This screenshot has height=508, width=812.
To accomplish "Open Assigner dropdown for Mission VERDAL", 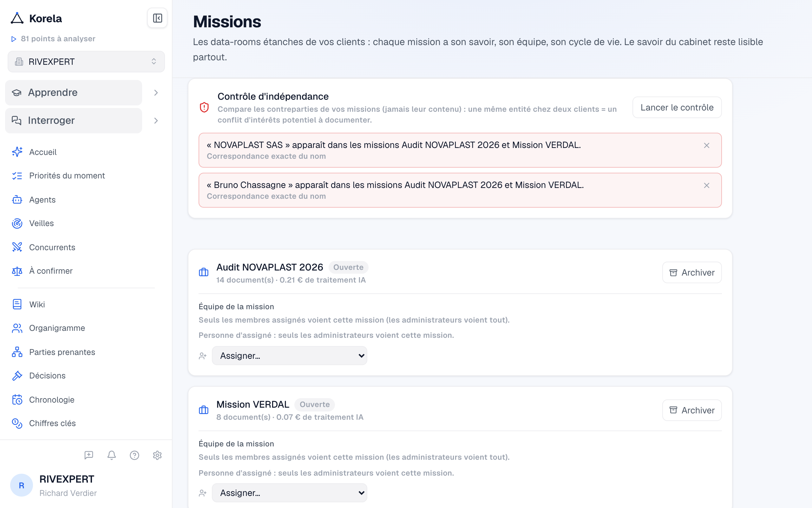I will click(290, 493).
